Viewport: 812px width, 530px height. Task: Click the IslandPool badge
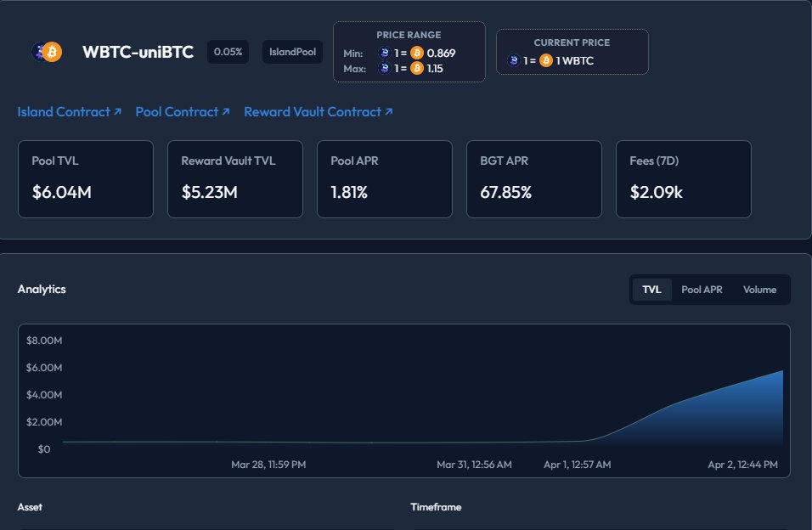pos(292,52)
